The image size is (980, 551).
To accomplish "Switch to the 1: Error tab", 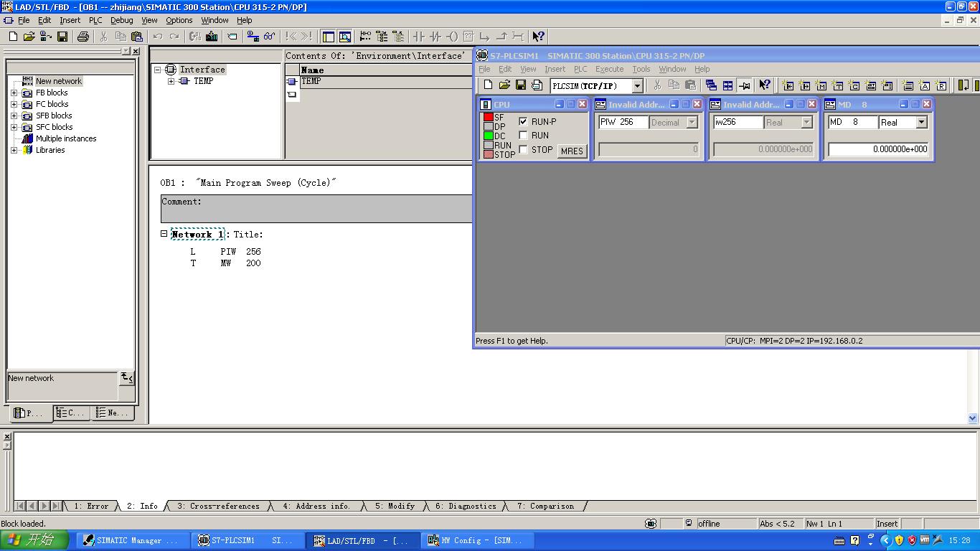I will pyautogui.click(x=91, y=506).
